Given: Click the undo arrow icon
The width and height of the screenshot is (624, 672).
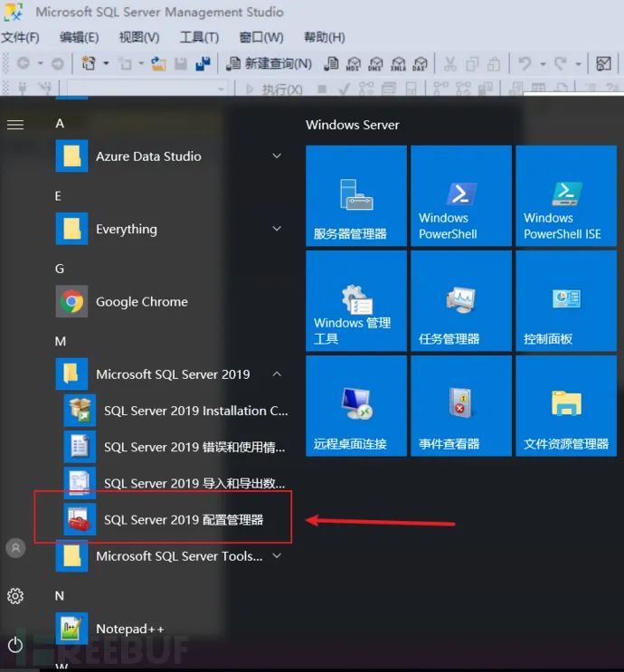Looking at the screenshot, I should [525, 63].
